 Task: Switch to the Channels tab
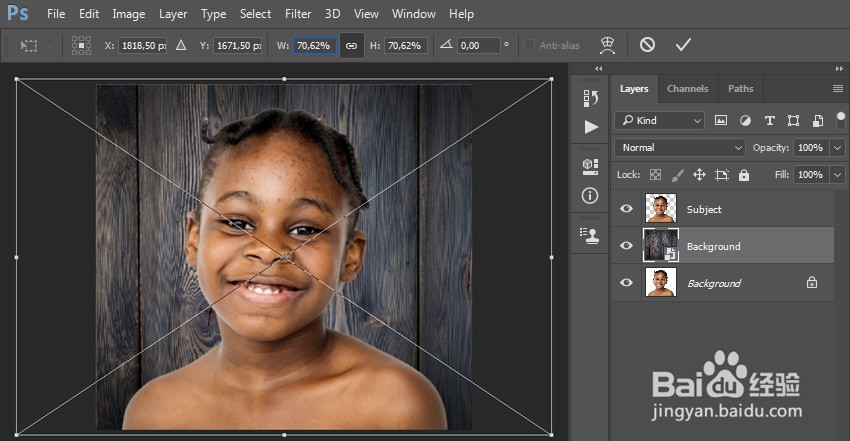pyautogui.click(x=687, y=89)
